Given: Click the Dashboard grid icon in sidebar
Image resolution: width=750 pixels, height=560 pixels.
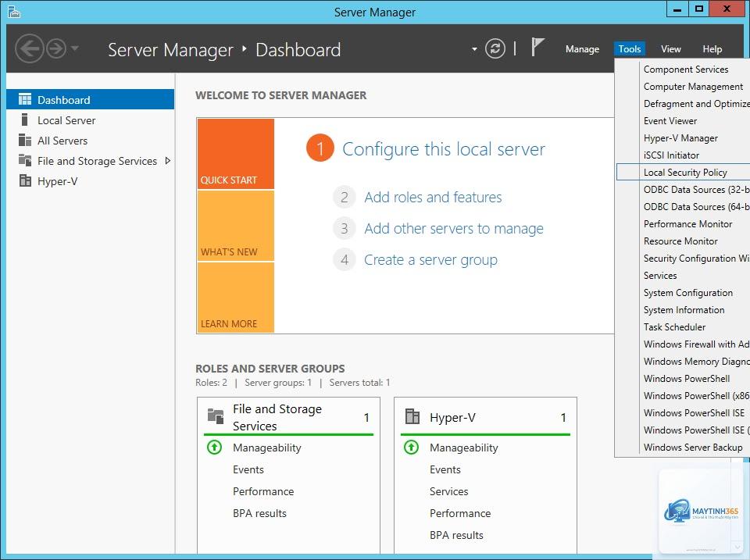Looking at the screenshot, I should pos(25,99).
